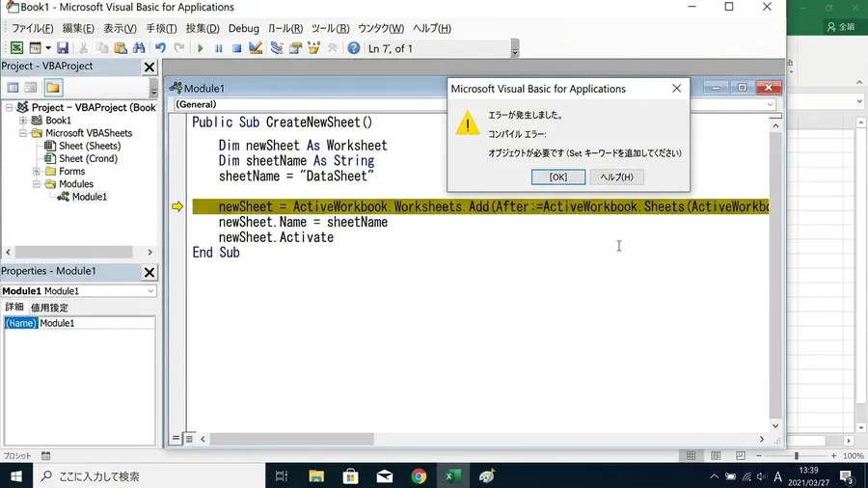868x488 pixels.
Task: Open the Insert object dropdown arrow
Action: click(x=48, y=48)
